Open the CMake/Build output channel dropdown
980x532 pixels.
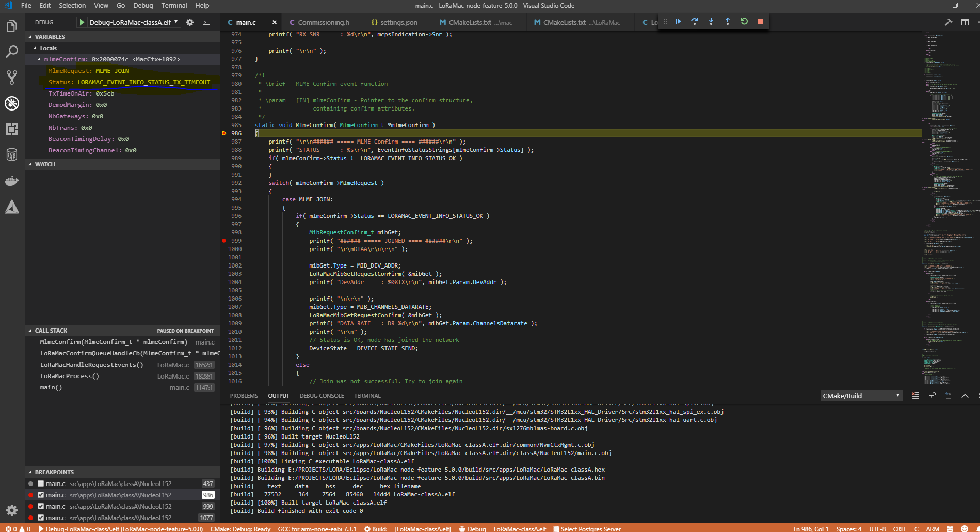[861, 395]
